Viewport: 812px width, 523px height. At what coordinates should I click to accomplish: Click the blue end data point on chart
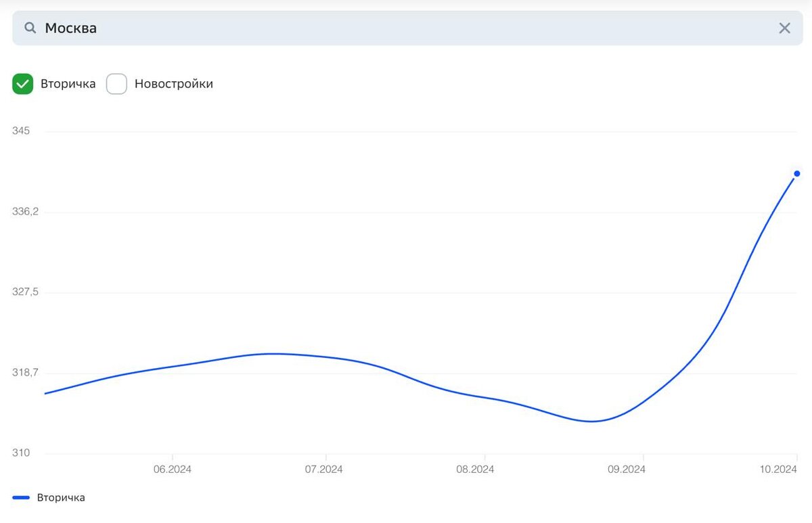point(797,174)
